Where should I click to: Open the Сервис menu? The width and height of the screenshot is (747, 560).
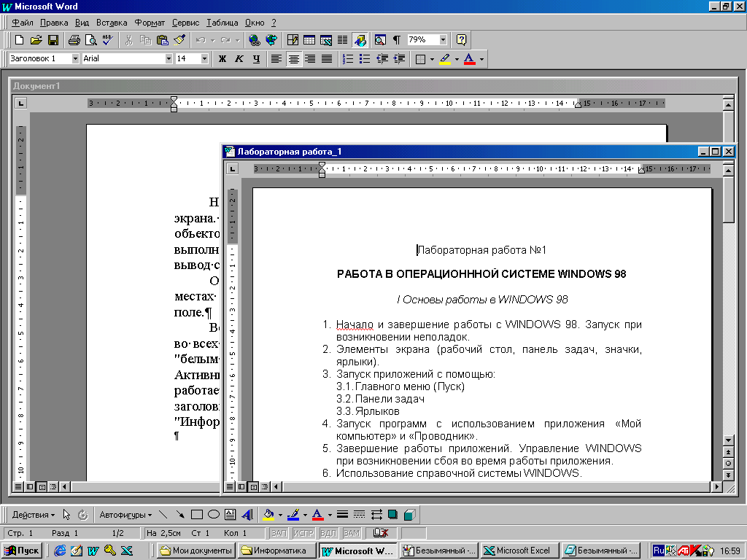[x=185, y=23]
